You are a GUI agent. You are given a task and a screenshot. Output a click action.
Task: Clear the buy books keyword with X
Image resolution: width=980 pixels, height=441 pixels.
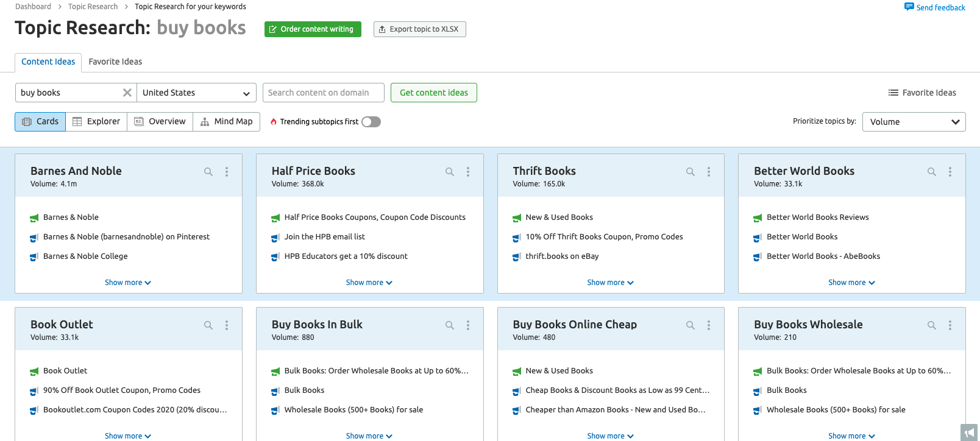click(x=127, y=93)
